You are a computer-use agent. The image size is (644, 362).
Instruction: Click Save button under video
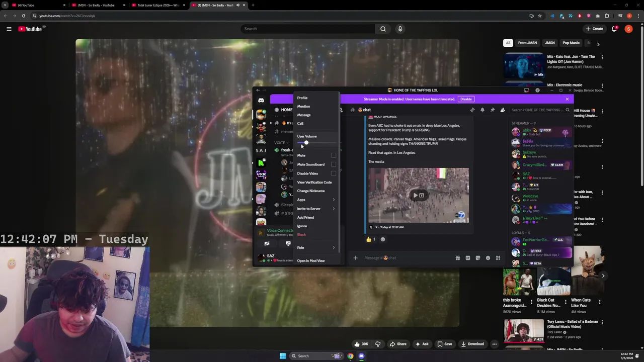point(444,344)
